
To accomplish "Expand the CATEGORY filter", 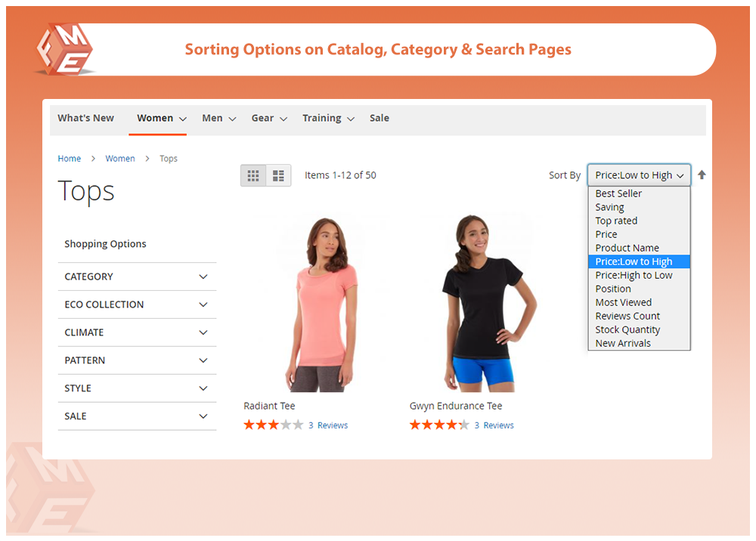I will click(x=137, y=277).
